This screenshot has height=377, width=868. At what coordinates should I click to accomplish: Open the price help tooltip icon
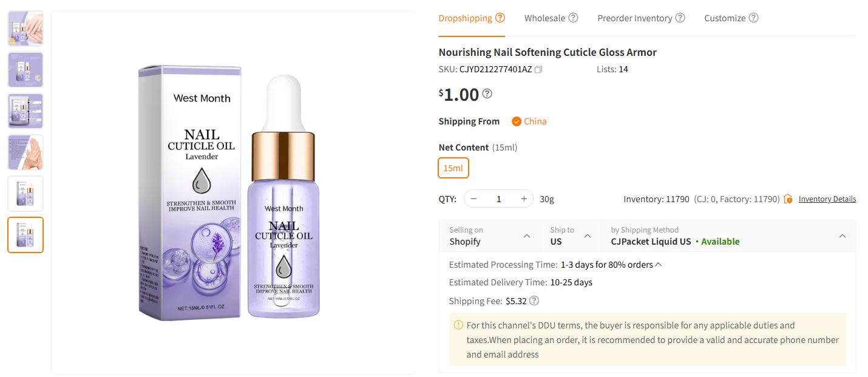tap(486, 92)
